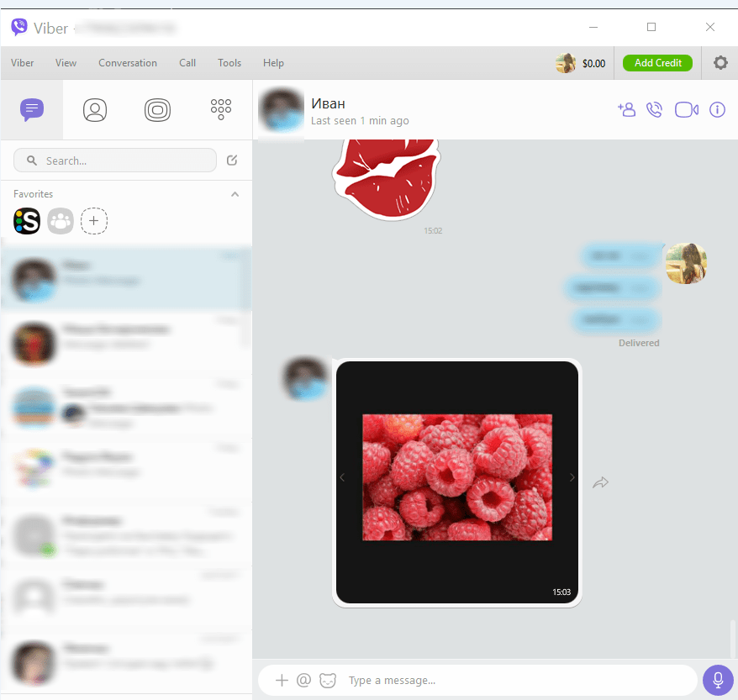738x700 pixels.
Task: Open the sticker picker cat icon
Action: [328, 680]
